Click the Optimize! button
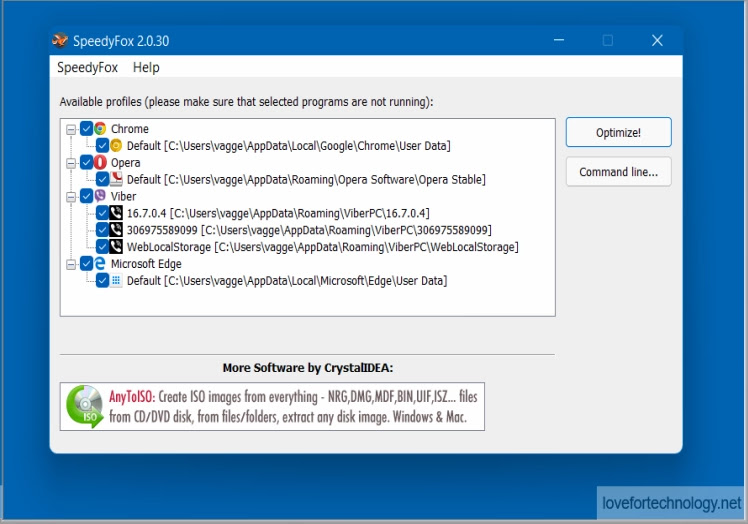Image resolution: width=748 pixels, height=524 pixels. [618, 132]
